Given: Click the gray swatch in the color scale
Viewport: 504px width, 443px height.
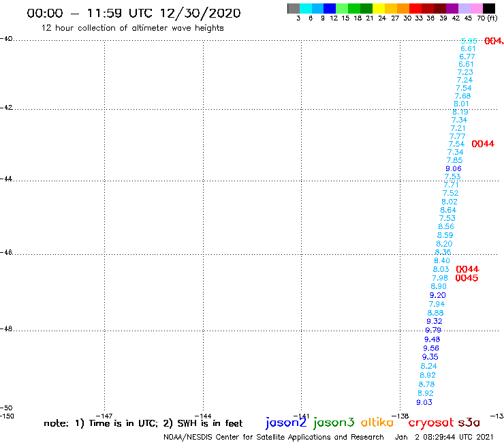Looking at the screenshot, I should [x=294, y=8].
